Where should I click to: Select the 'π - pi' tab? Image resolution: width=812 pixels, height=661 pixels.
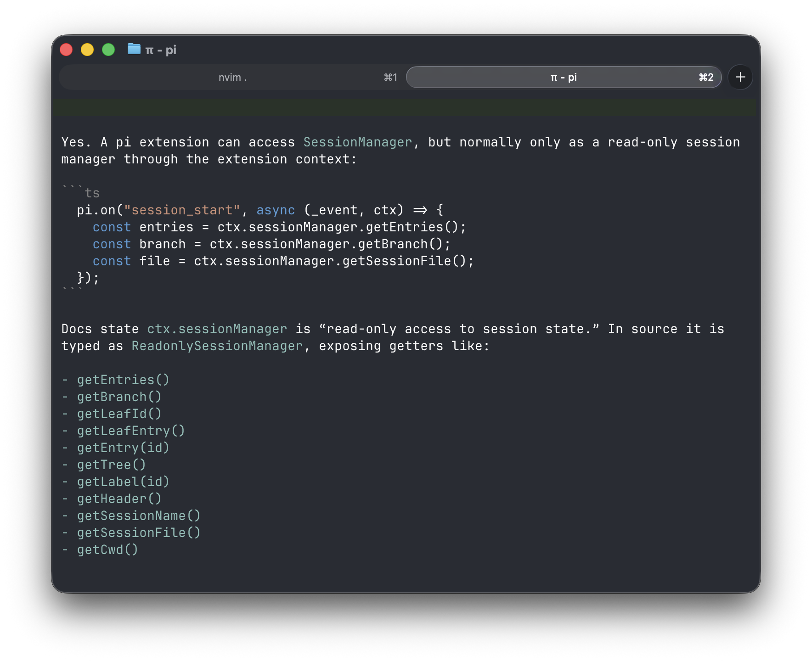564,77
